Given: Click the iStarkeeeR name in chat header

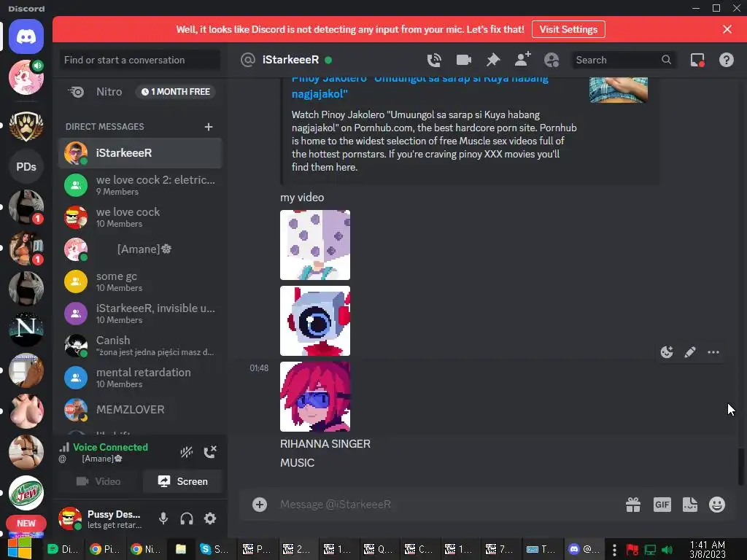Looking at the screenshot, I should (x=290, y=60).
